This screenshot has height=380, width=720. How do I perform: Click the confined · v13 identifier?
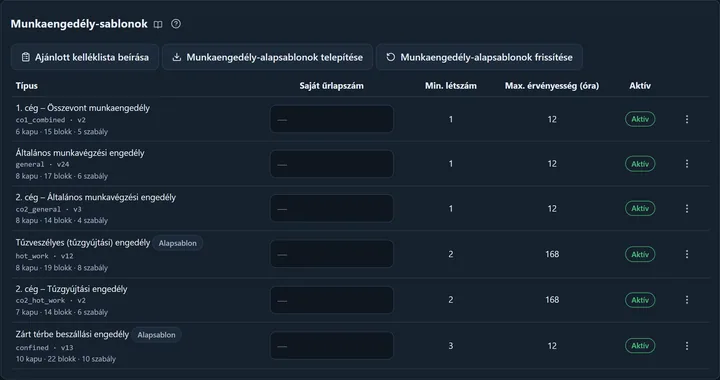click(45, 348)
